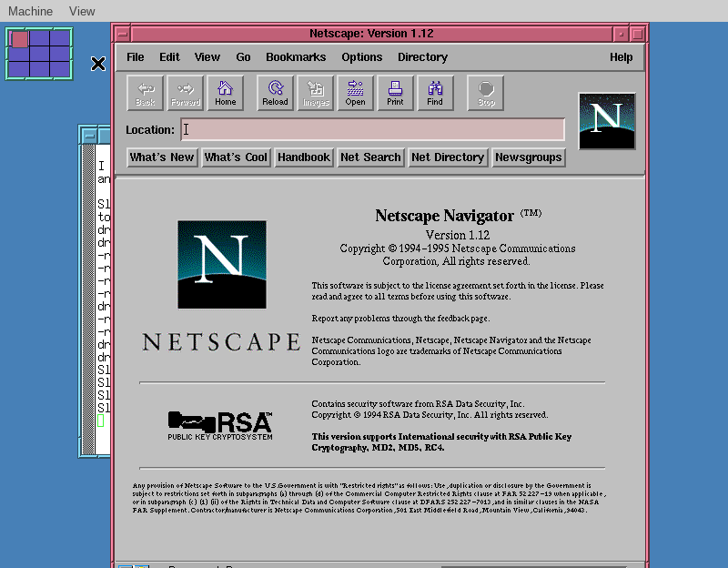Load images with the Images button
Screen dimensions: 728x568
[x=316, y=94]
